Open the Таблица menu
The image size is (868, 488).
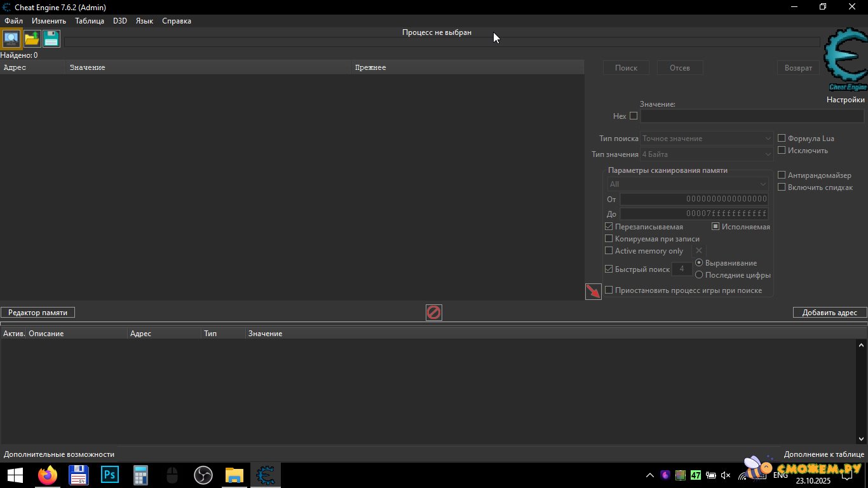(90, 21)
